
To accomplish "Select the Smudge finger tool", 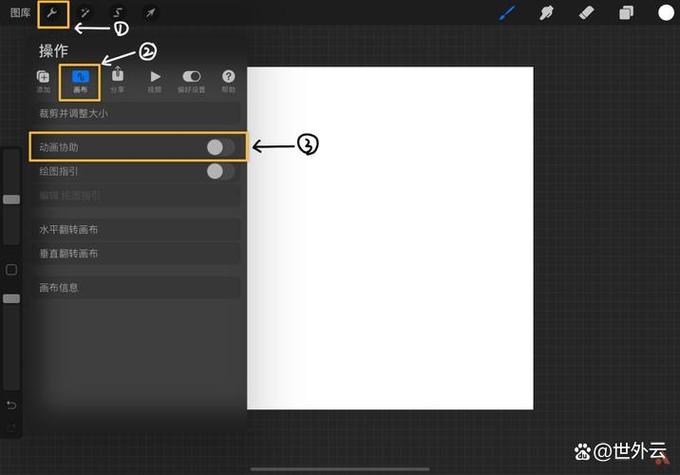I will 546,13.
